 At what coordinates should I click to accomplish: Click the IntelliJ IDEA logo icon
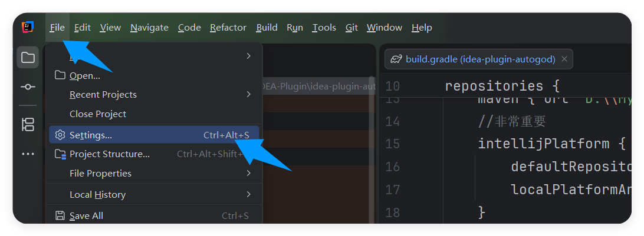coord(28,27)
